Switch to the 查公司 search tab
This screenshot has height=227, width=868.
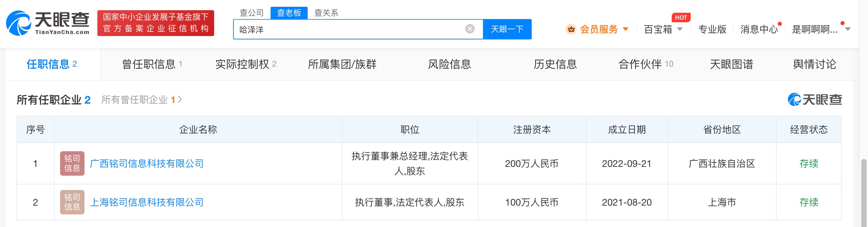pyautogui.click(x=251, y=13)
